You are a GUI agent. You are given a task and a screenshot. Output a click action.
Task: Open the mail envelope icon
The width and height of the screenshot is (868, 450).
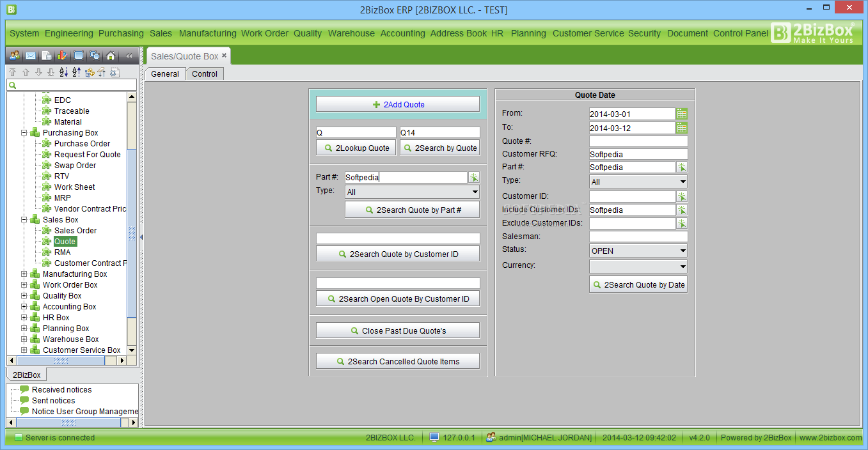pyautogui.click(x=30, y=56)
